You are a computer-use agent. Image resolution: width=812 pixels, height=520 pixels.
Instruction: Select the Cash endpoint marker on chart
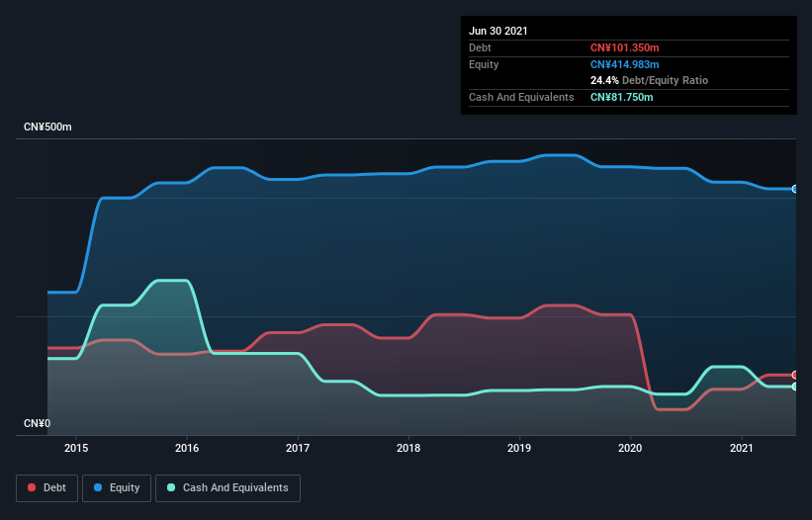795,387
